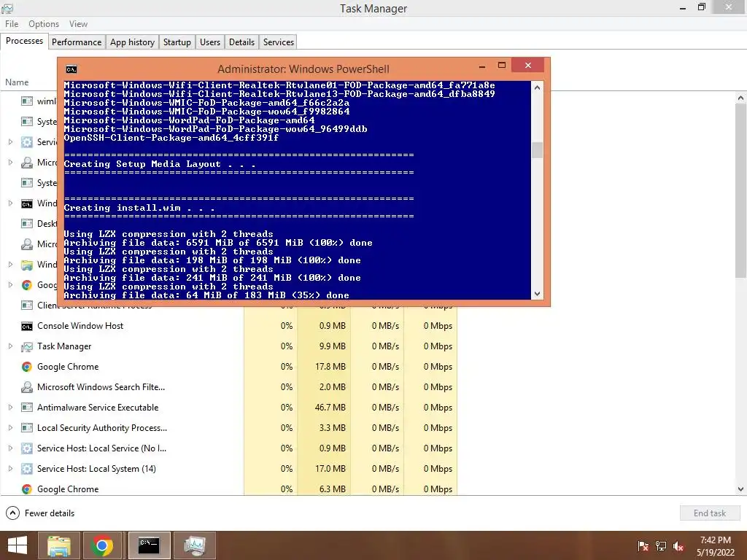This screenshot has height=560, width=747.
Task: Sort processes by the Name column header
Action: (x=17, y=82)
